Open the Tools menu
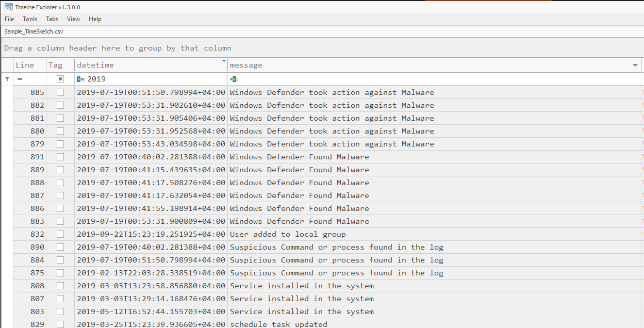 pyautogui.click(x=30, y=19)
